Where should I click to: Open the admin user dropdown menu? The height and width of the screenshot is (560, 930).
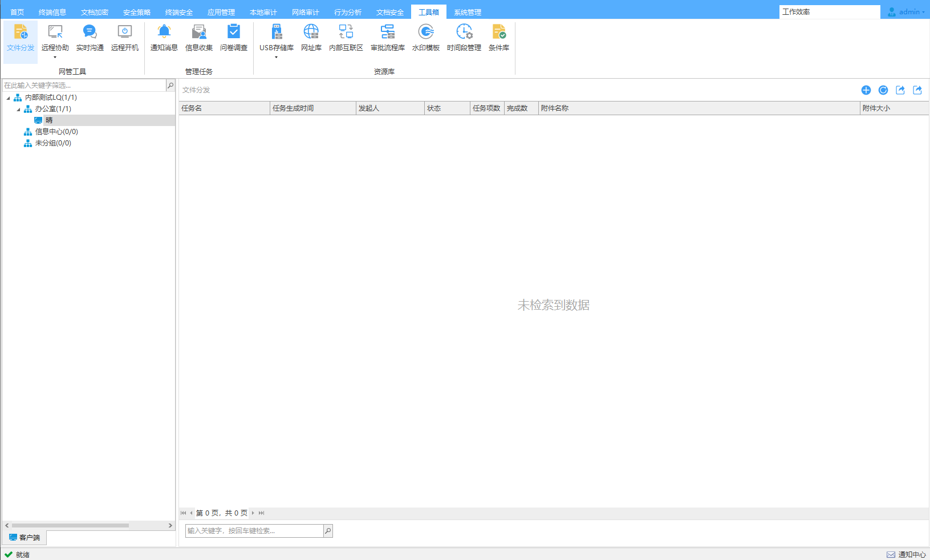click(x=907, y=12)
